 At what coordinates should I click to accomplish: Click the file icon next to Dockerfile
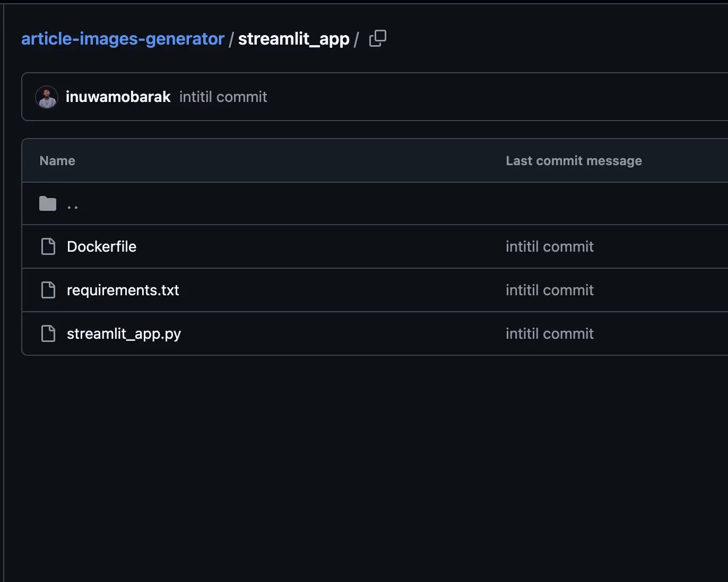pos(48,246)
